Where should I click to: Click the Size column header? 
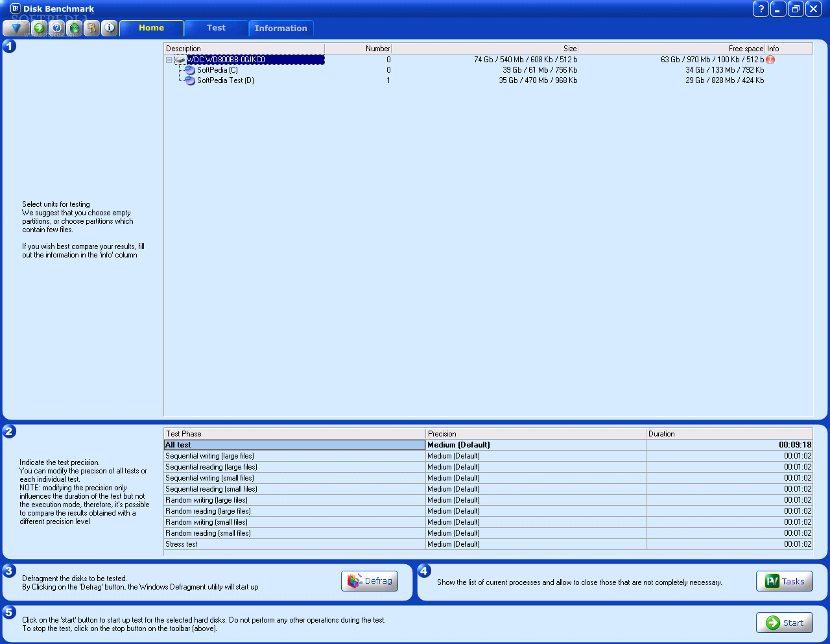[484, 49]
